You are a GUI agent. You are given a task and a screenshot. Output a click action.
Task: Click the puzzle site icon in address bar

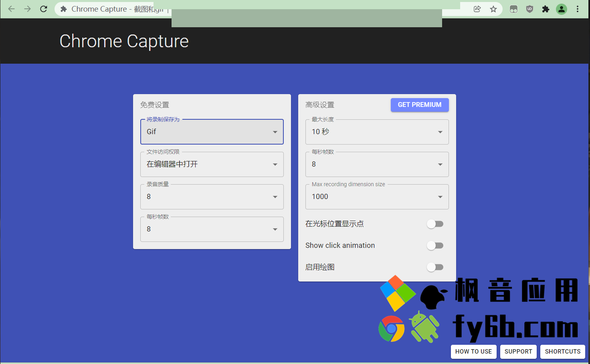[63, 9]
